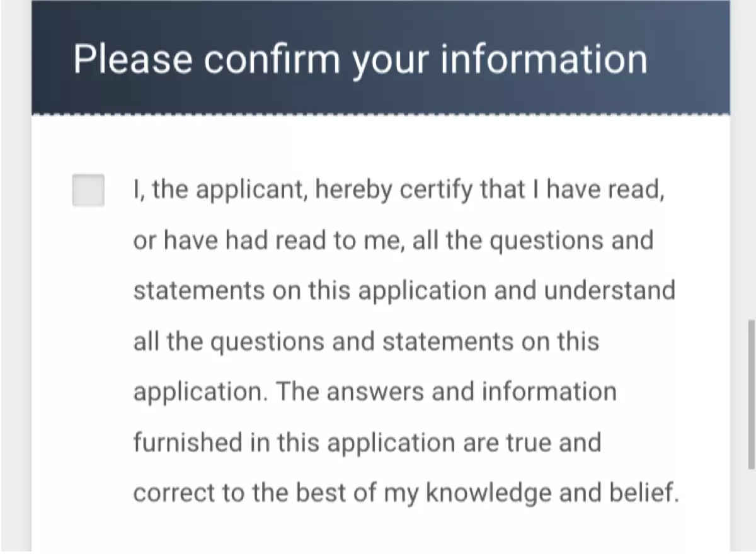Click the line 'all the questions and statements on this'
Image resolution: width=756 pixels, height=554 pixels.
pos(366,342)
